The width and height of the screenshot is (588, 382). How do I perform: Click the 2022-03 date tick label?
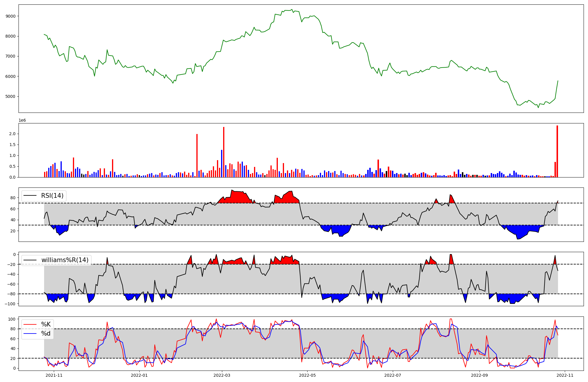point(222,375)
